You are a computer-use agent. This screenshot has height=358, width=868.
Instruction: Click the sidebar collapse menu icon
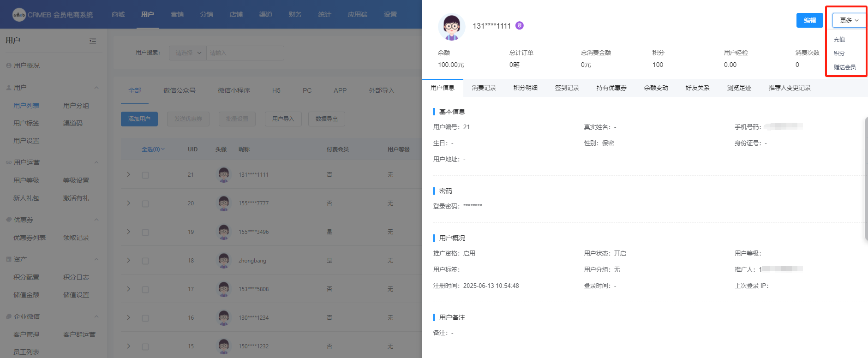point(93,41)
